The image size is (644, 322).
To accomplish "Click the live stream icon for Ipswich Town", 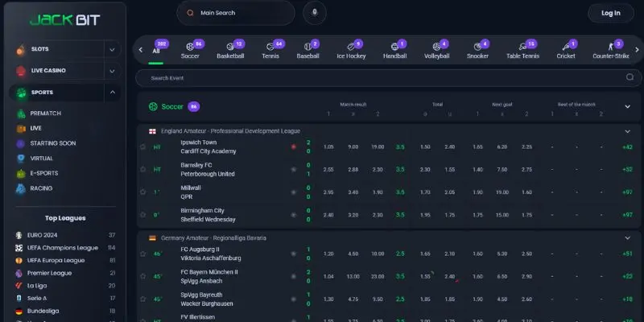I will [294, 147].
